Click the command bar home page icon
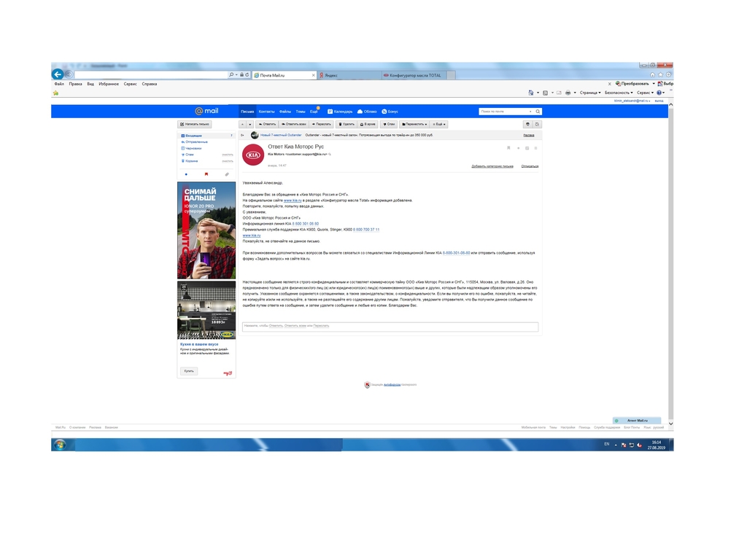The width and height of the screenshot is (747, 560). click(x=531, y=93)
